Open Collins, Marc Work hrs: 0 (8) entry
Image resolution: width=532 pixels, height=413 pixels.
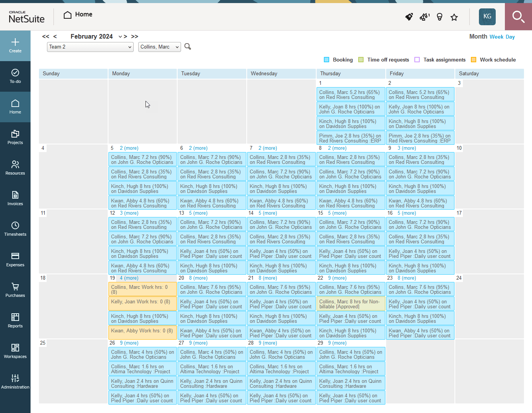142,290
